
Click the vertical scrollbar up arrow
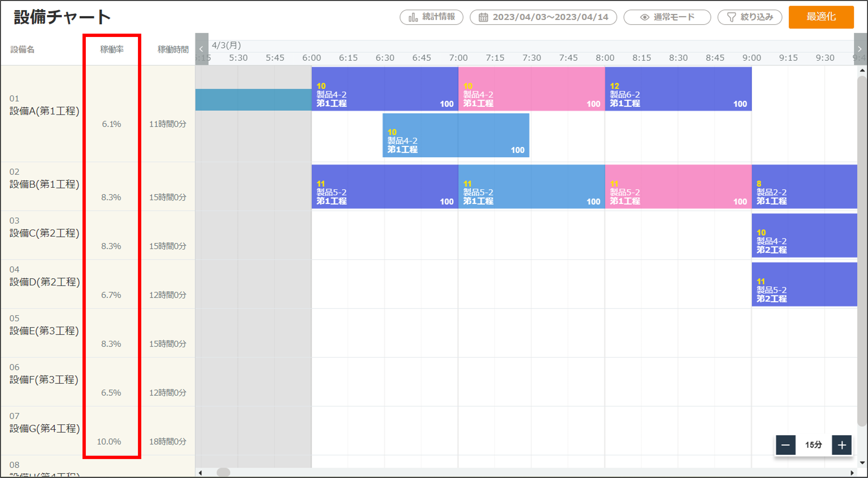point(862,70)
